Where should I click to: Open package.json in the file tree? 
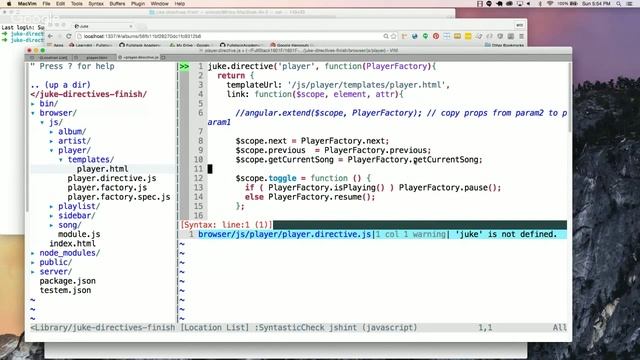coord(67,281)
